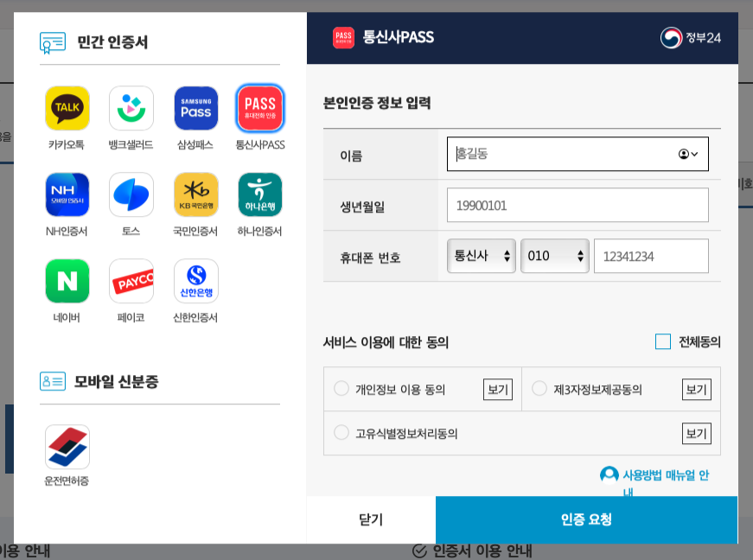Select the PAYCO (페이코) icon
This screenshot has width=753, height=560.
point(131,281)
